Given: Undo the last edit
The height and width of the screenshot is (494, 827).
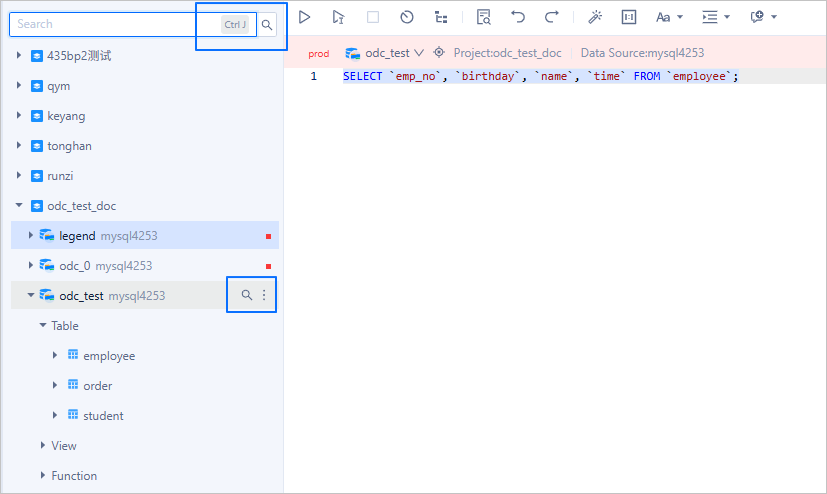Looking at the screenshot, I should pos(517,17).
